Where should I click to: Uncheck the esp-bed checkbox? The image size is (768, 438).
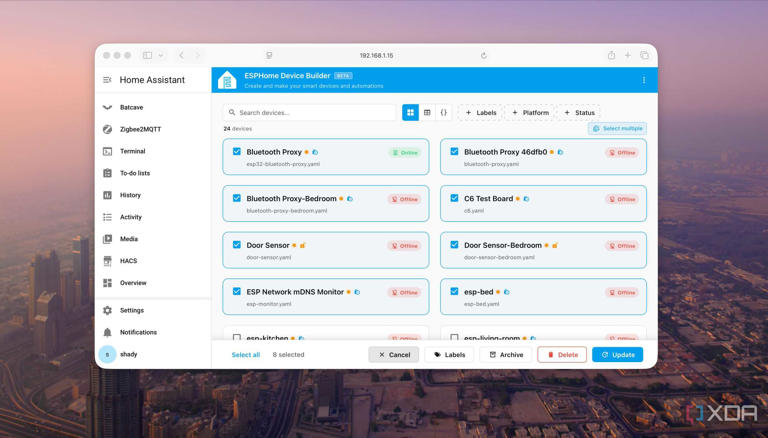pyautogui.click(x=454, y=291)
